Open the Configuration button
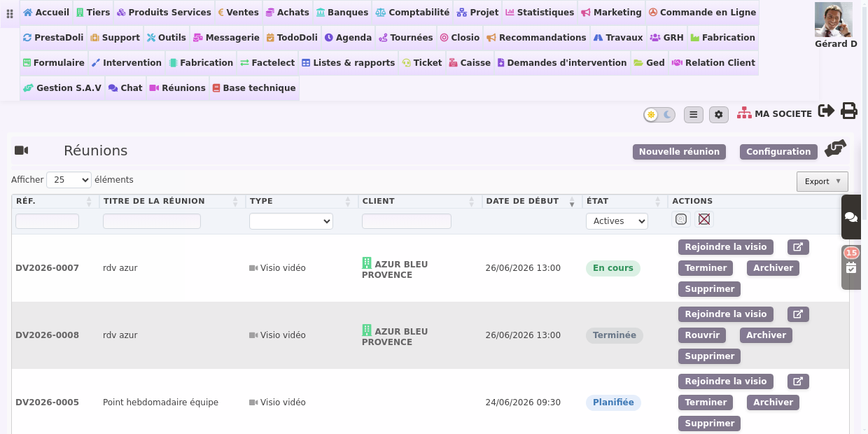 pos(778,152)
